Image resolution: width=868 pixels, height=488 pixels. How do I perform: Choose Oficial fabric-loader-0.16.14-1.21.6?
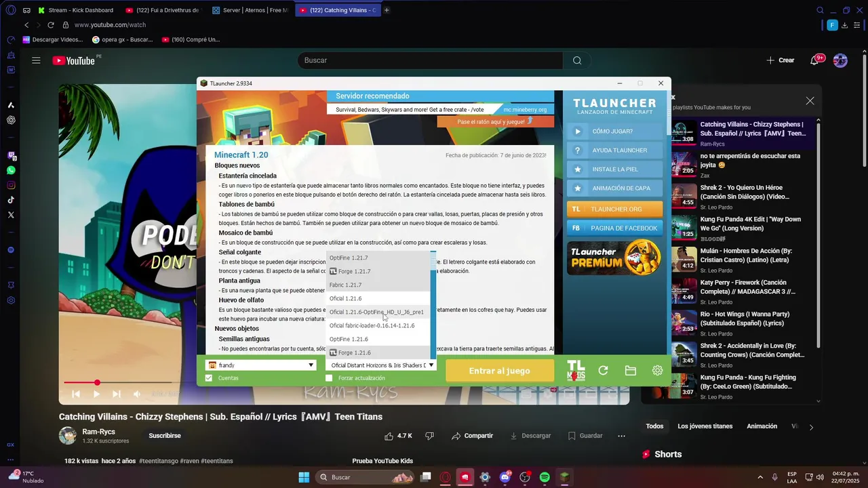[x=378, y=326]
